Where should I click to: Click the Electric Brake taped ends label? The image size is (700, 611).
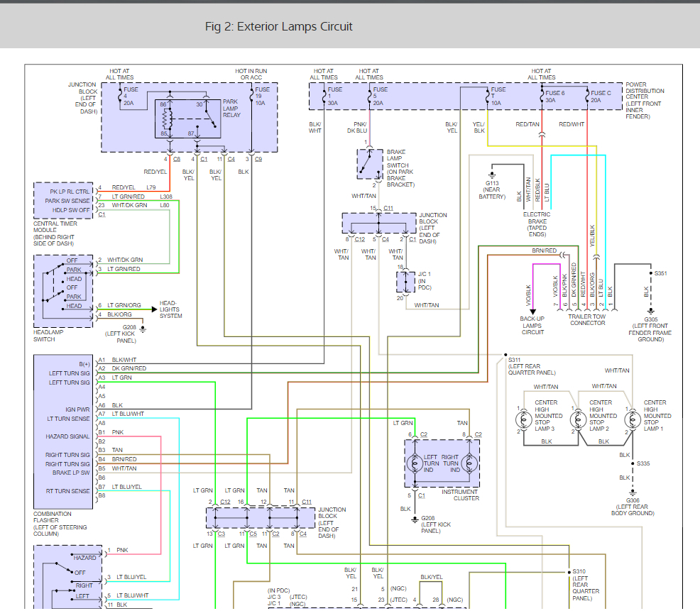click(537, 224)
